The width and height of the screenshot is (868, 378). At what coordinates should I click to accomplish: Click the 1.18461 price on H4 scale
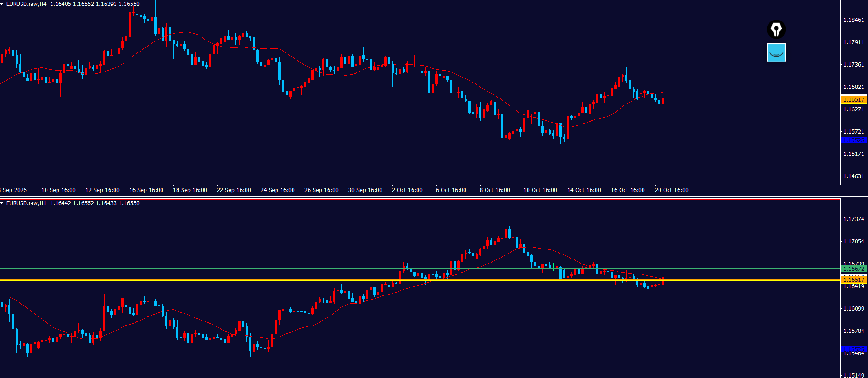point(853,20)
